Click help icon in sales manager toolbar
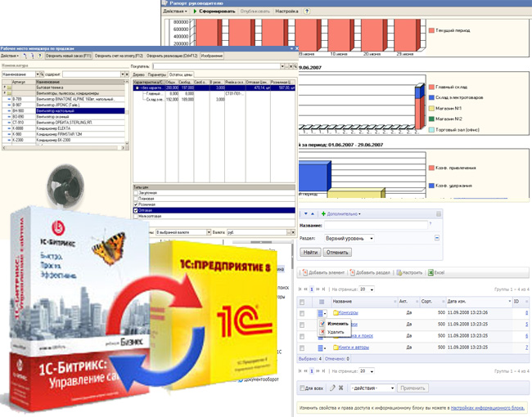The height and width of the screenshot is (417, 532). click(40, 56)
